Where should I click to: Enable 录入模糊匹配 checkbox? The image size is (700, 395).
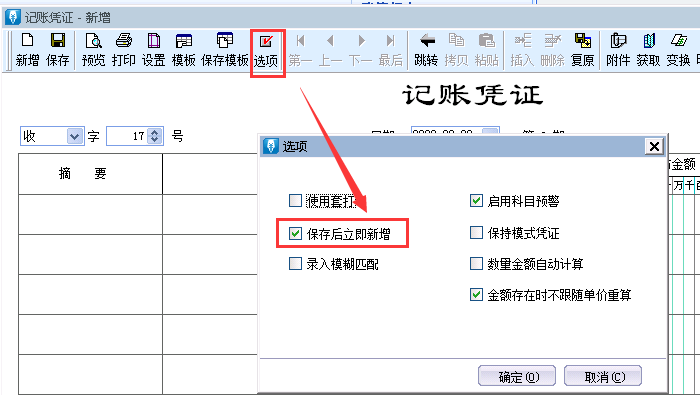click(295, 264)
